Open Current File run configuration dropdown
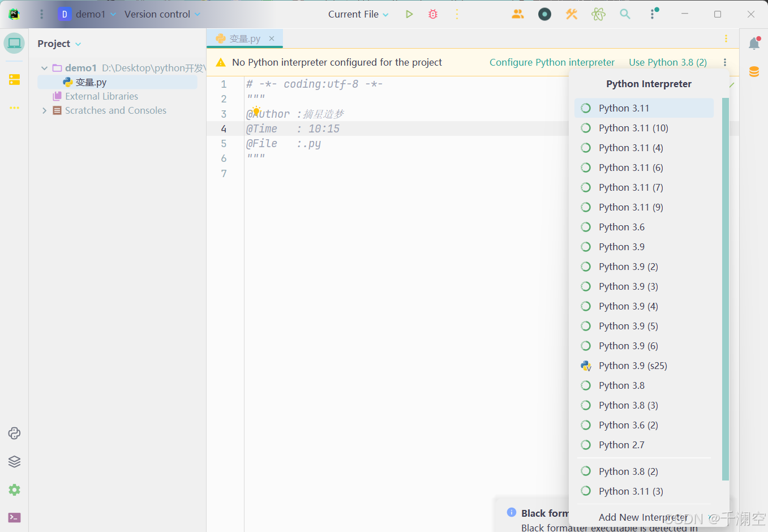 point(358,14)
